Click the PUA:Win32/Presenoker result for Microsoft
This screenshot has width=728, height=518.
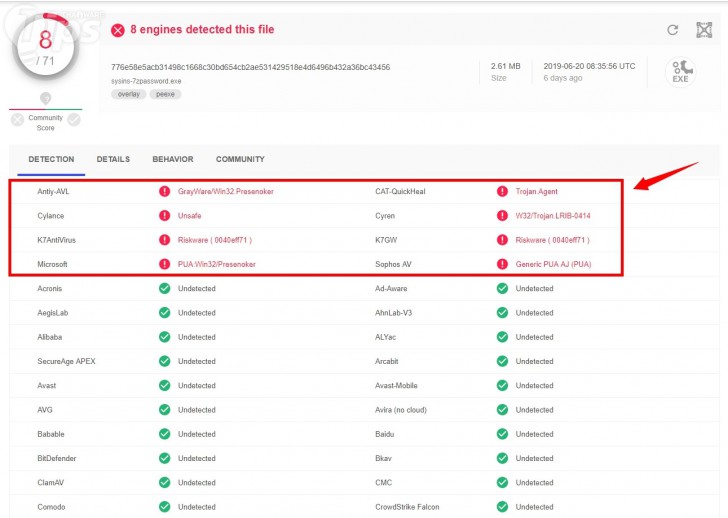(x=217, y=264)
